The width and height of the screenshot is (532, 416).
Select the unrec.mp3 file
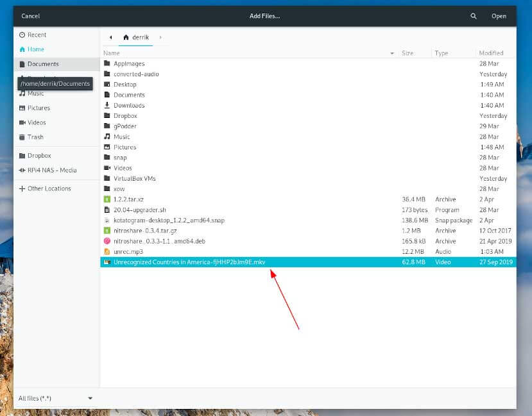(308, 251)
